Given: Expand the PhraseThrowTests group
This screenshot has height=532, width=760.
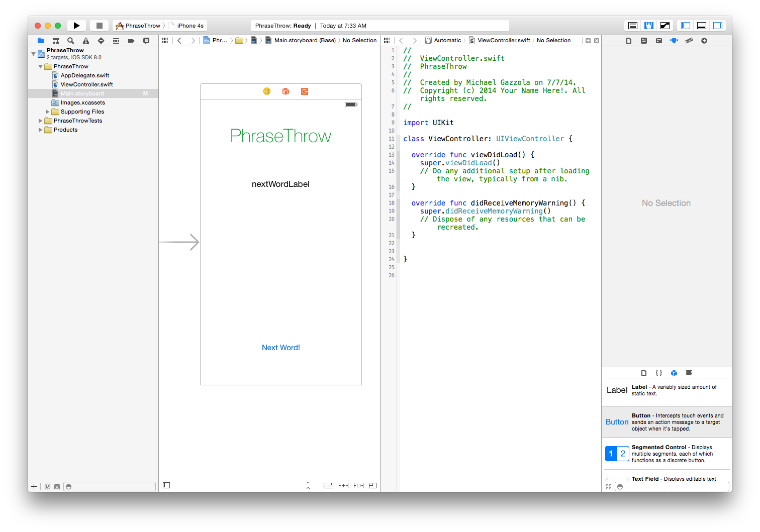Looking at the screenshot, I should click(x=41, y=121).
